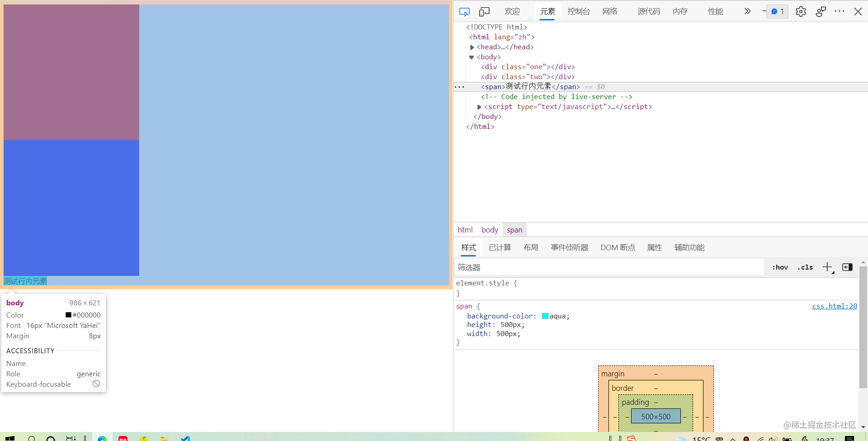Image resolution: width=868 pixels, height=441 pixels.
Task: Toggle the :hov element state button
Action: [780, 267]
